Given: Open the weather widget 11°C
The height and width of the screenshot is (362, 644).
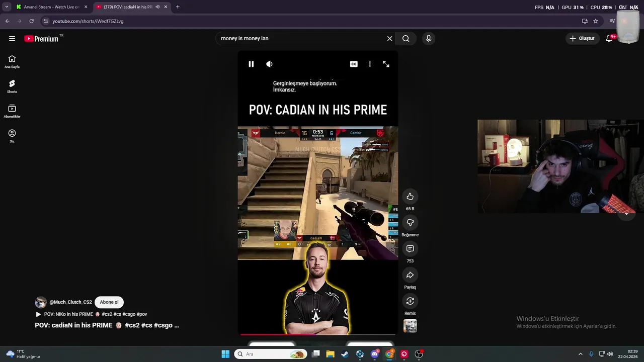Looking at the screenshot, I should click(23, 354).
